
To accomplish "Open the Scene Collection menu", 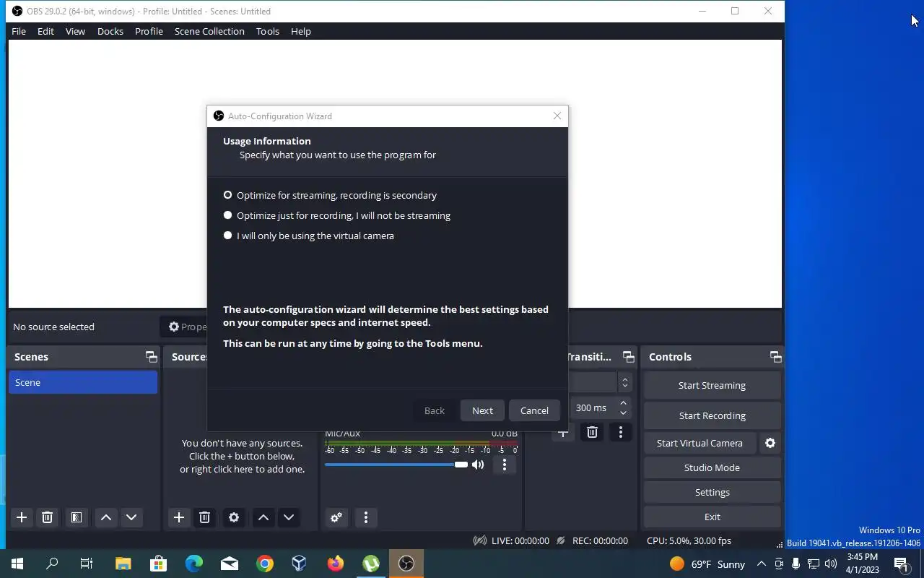I will pyautogui.click(x=209, y=31).
